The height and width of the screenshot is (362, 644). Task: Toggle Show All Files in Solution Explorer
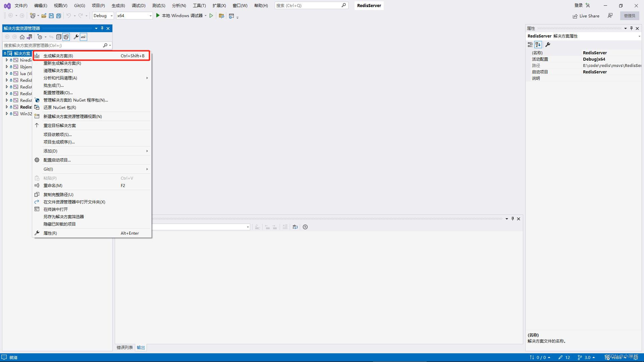pos(66,37)
